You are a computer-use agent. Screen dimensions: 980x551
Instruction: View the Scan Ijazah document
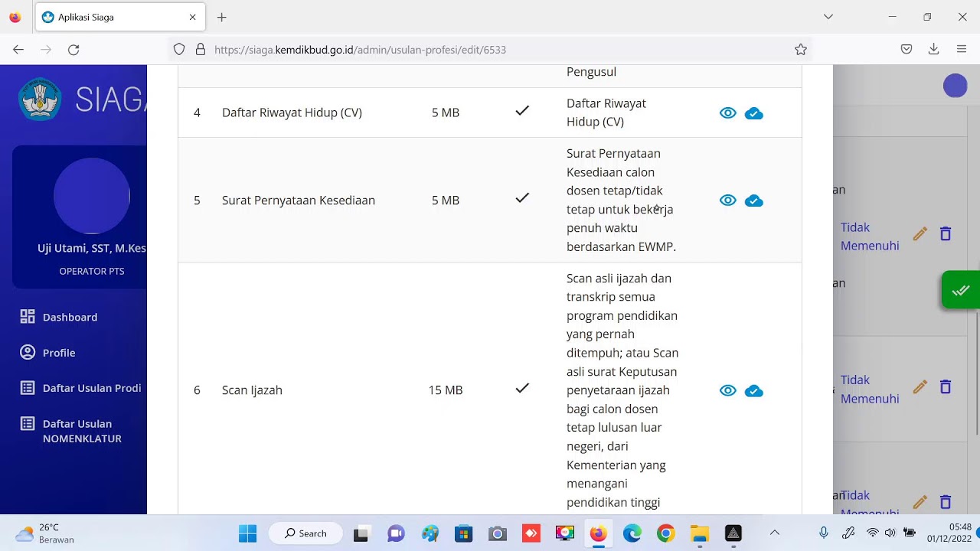click(x=727, y=390)
